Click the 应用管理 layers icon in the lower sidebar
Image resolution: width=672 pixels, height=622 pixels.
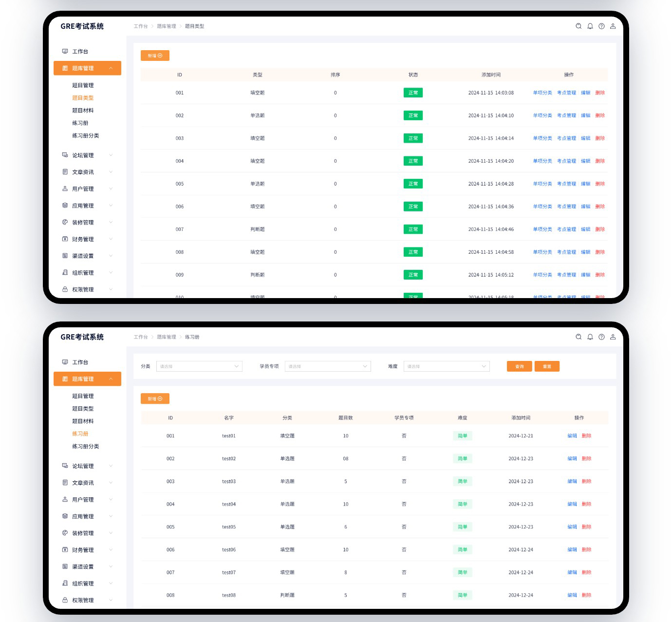point(65,516)
